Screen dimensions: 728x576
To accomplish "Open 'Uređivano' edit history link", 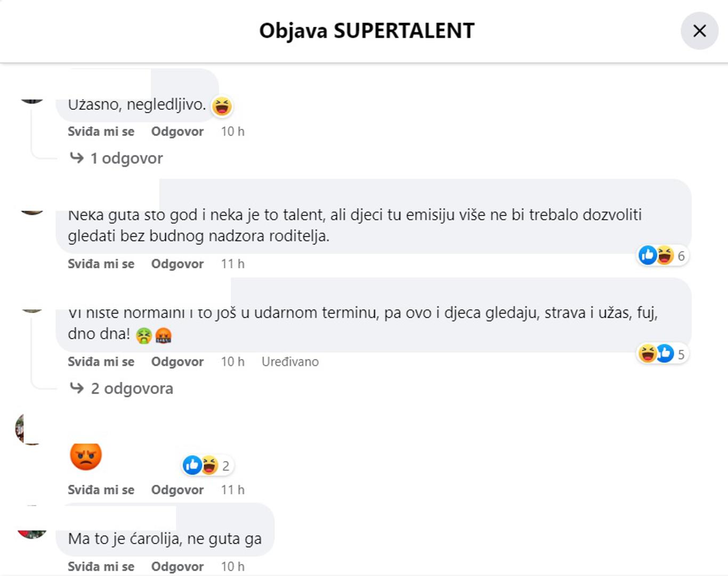I will pos(290,362).
